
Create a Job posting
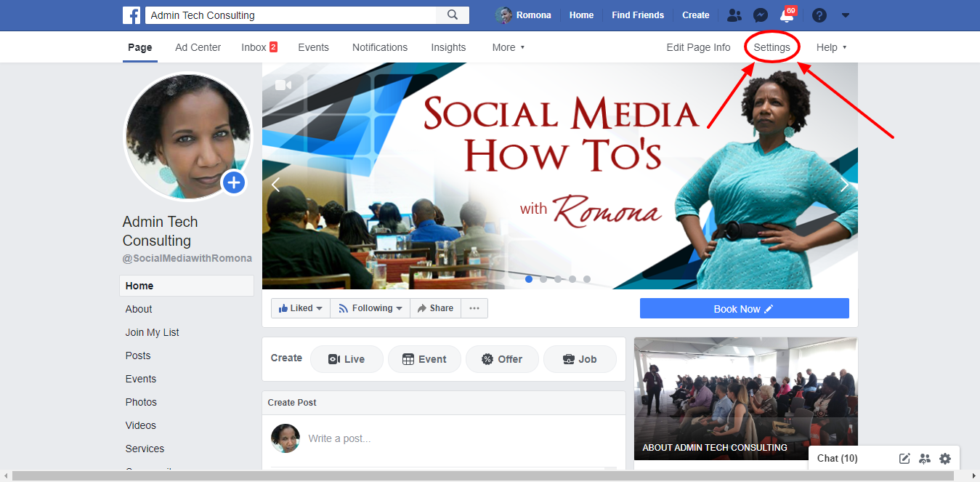click(x=580, y=359)
